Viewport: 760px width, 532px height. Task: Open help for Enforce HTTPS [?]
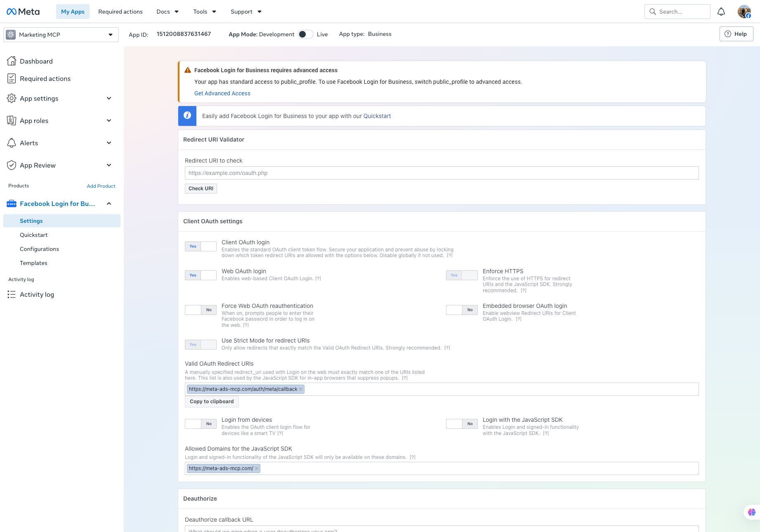click(524, 291)
